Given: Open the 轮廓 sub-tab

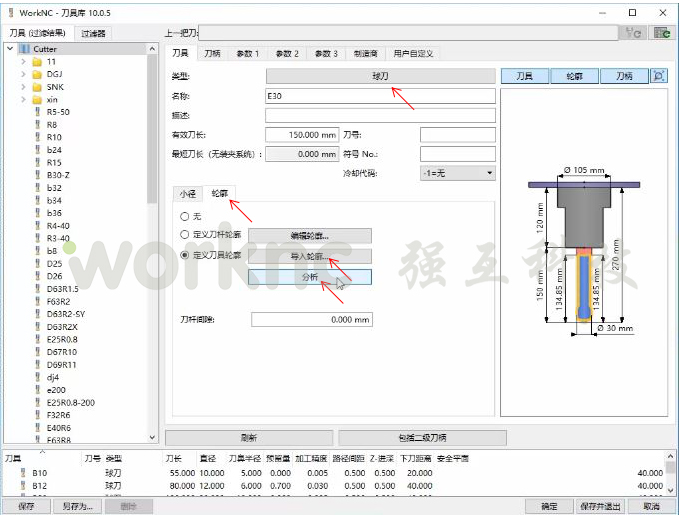Looking at the screenshot, I should pyautogui.click(x=220, y=193).
